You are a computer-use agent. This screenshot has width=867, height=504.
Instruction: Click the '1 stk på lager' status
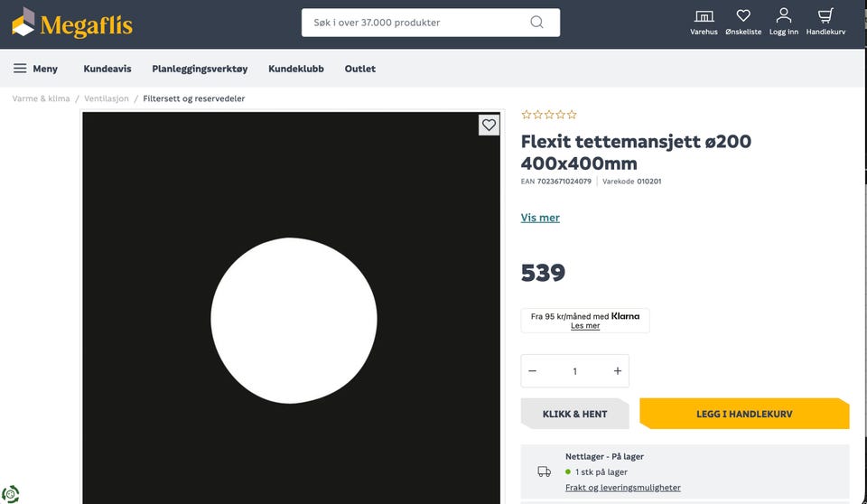601,471
